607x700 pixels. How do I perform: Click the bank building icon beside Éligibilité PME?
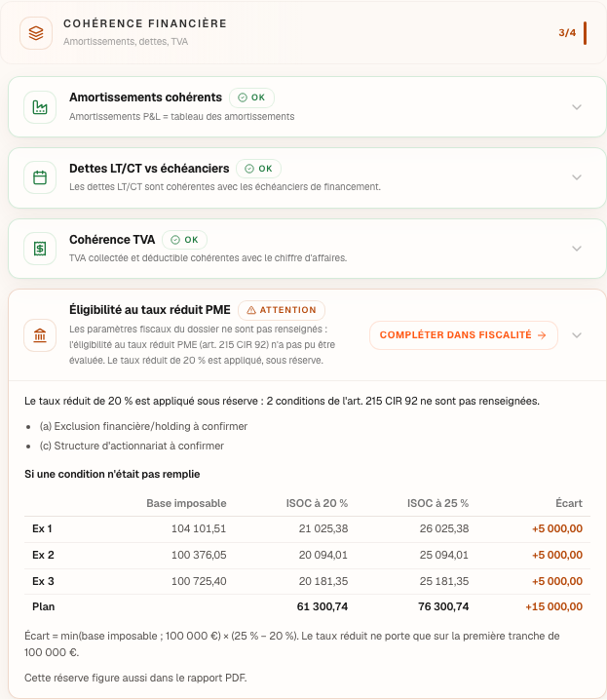40,335
